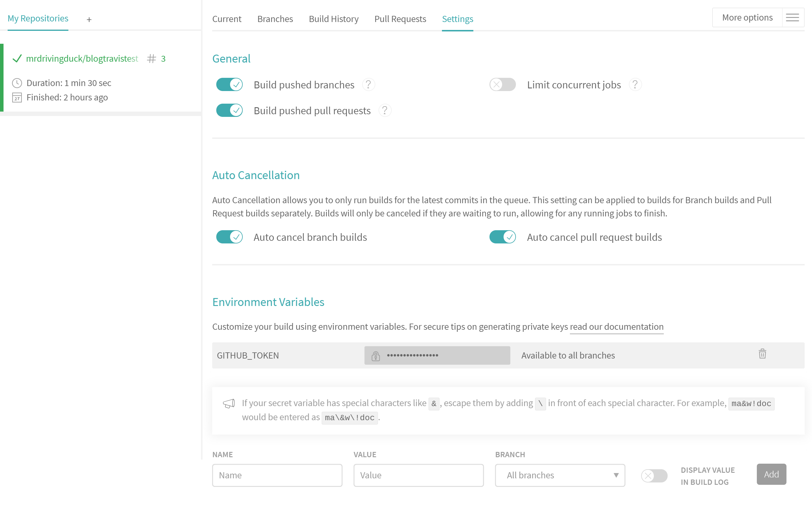Switch to the Current tab
The image size is (812, 508).
coord(227,19)
